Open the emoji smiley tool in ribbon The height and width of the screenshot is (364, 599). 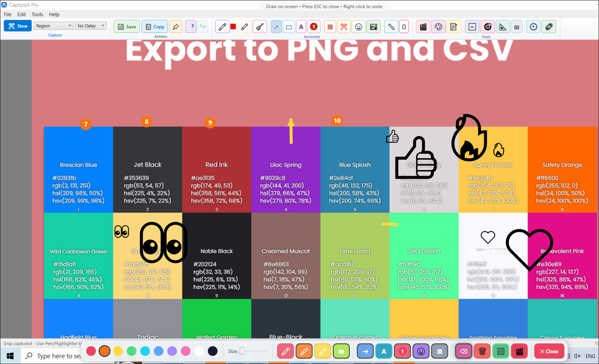pyautogui.click(x=359, y=27)
